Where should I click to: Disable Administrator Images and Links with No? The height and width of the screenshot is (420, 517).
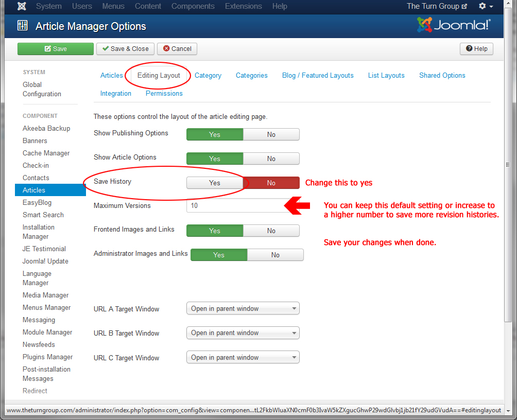[275, 255]
